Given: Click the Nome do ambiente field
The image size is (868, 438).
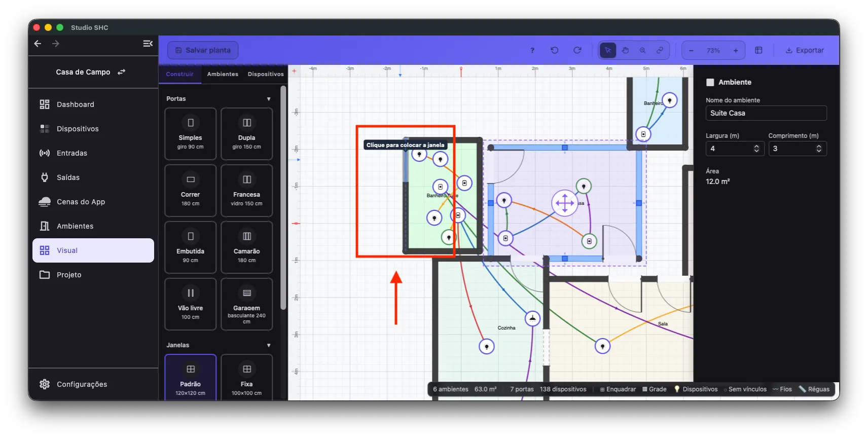Looking at the screenshot, I should pyautogui.click(x=766, y=113).
